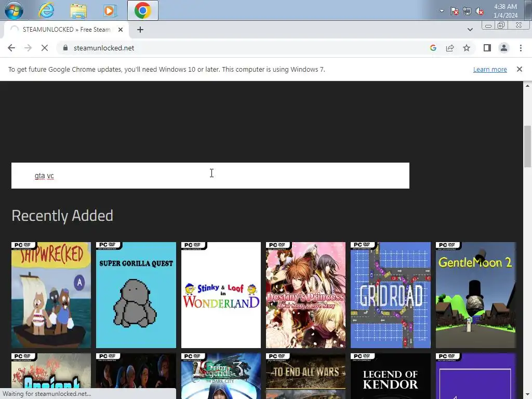Dismiss the Chrome update notification bar
This screenshot has width=532, height=399.
pyautogui.click(x=519, y=69)
